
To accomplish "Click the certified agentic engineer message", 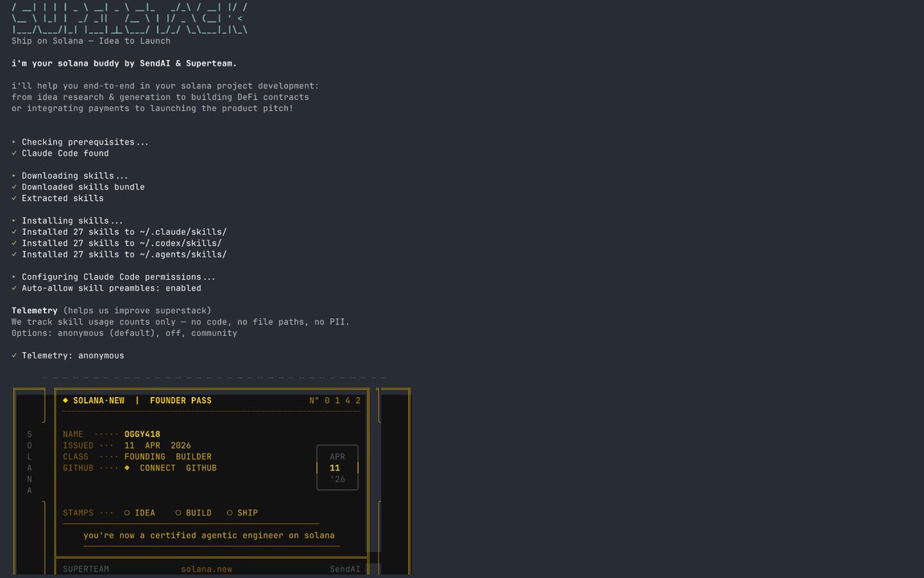I will pyautogui.click(x=209, y=535).
